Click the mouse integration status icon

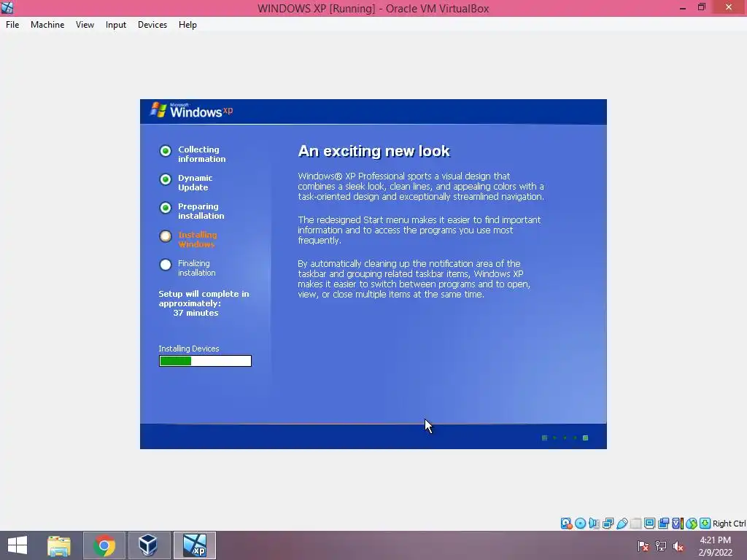pyautogui.click(x=692, y=524)
